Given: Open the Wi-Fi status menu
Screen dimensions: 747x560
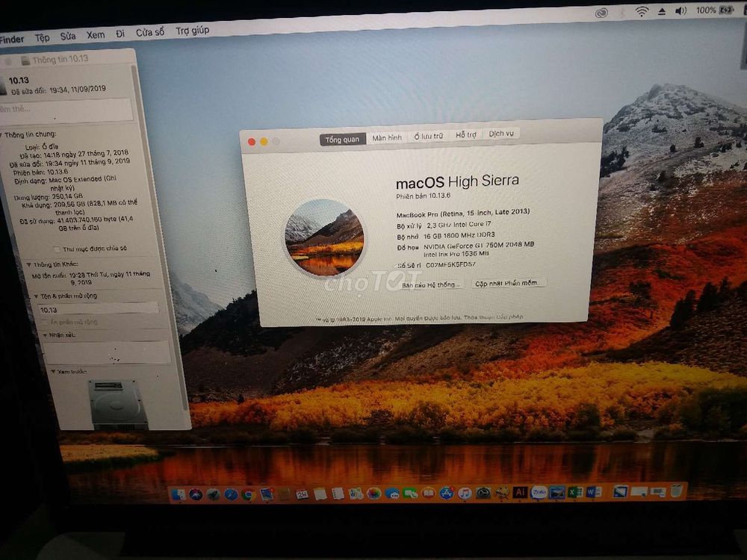Looking at the screenshot, I should point(642,12).
